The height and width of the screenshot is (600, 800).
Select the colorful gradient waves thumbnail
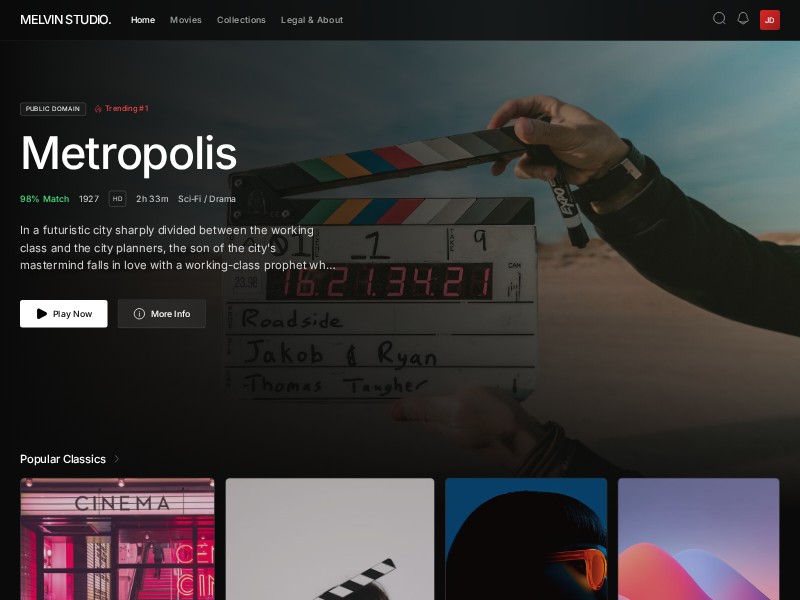[698, 539]
